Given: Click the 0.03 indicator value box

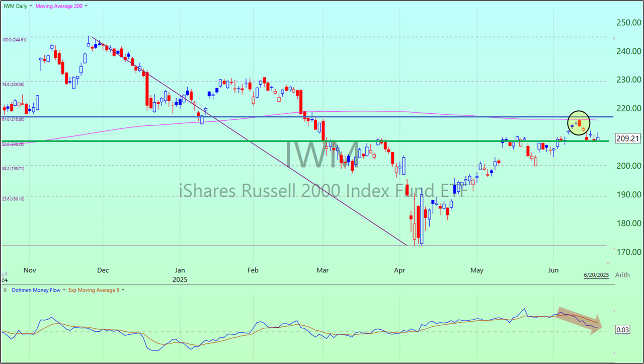Looking at the screenshot, I should (x=622, y=330).
